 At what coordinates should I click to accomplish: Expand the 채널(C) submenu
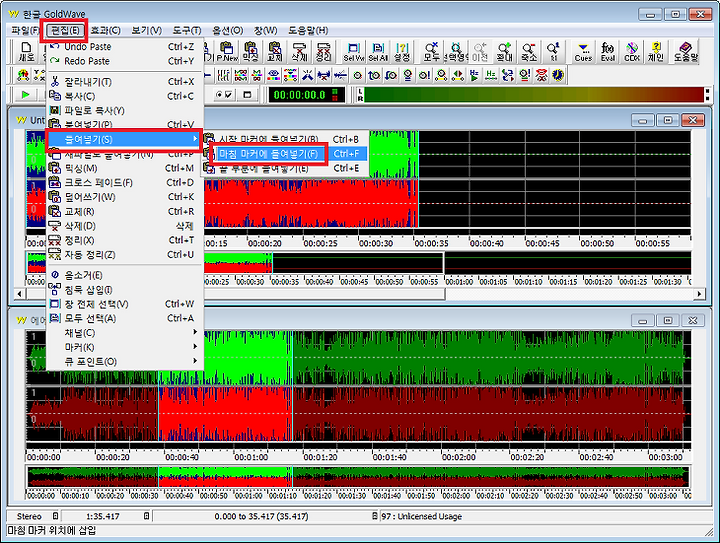click(x=125, y=332)
